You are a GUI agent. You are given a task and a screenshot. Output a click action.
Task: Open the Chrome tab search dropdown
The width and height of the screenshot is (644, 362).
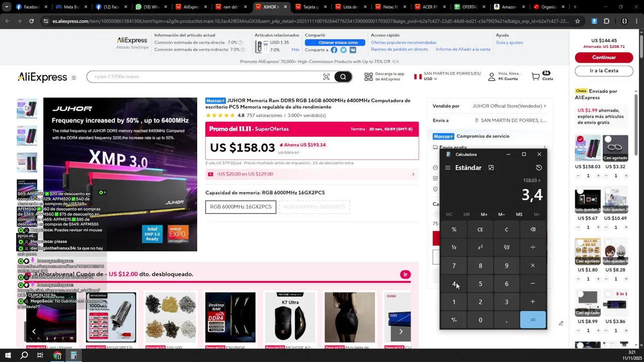coord(7,7)
